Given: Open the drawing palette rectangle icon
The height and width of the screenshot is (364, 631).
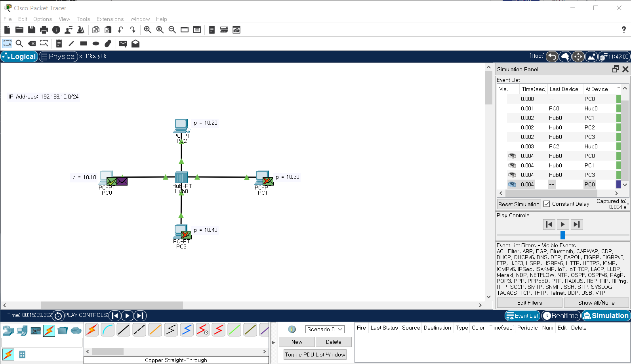Looking at the screenshot, I should [185, 30].
